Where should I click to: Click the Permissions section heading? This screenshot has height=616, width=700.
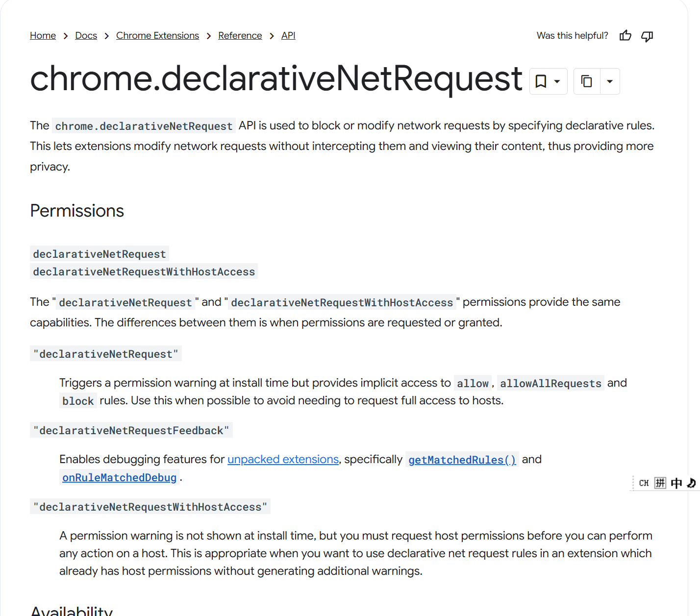tap(77, 211)
